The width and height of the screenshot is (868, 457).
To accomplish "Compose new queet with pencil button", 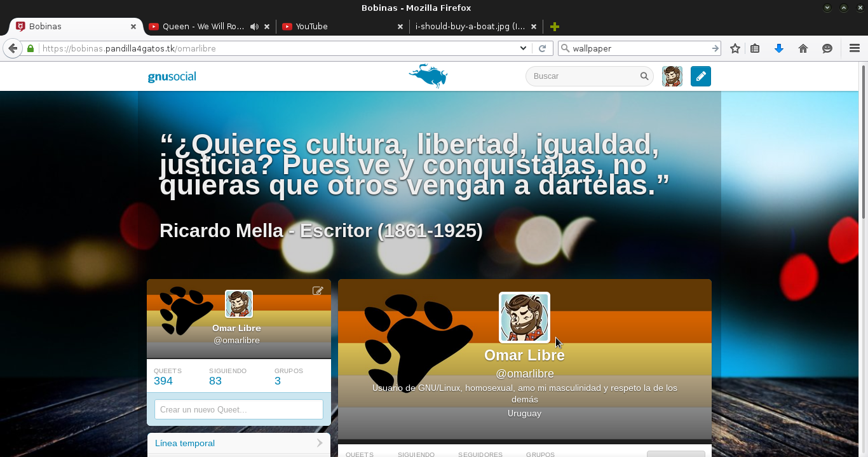I will [x=701, y=76].
